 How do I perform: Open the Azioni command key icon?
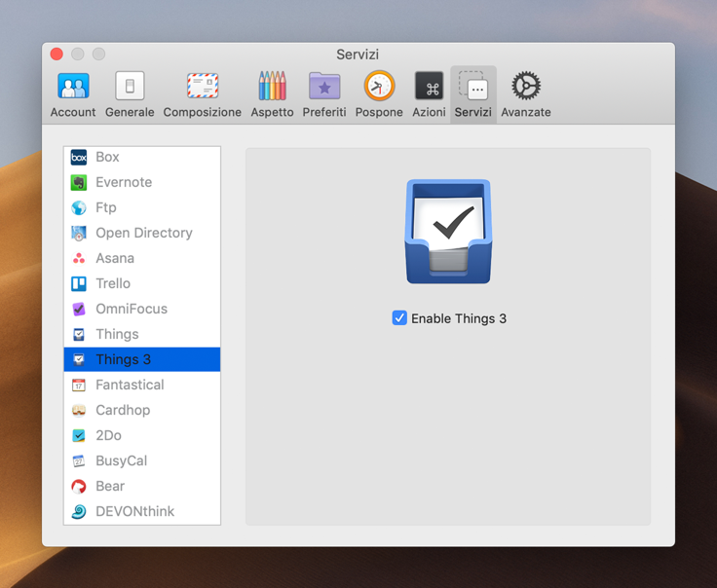tap(429, 86)
